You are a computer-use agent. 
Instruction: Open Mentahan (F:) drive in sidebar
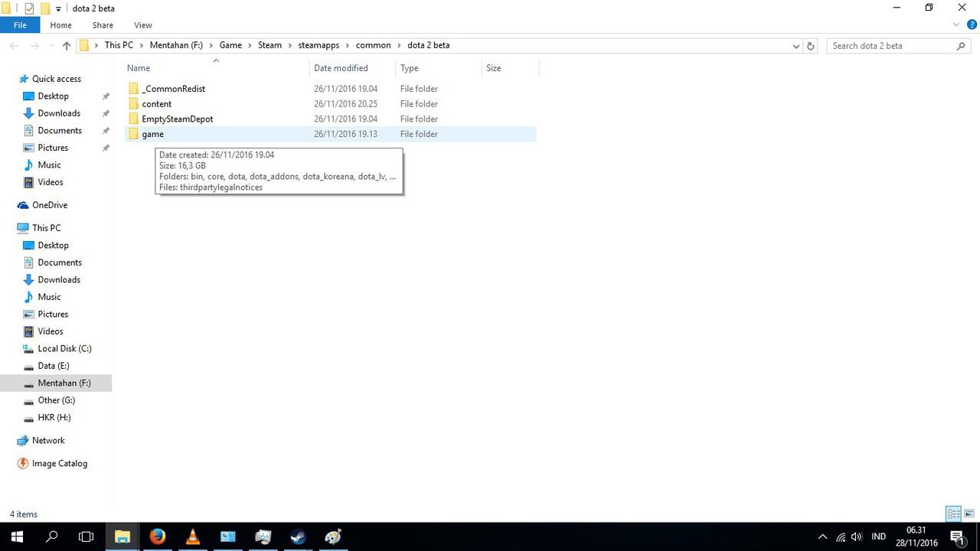[x=64, y=383]
